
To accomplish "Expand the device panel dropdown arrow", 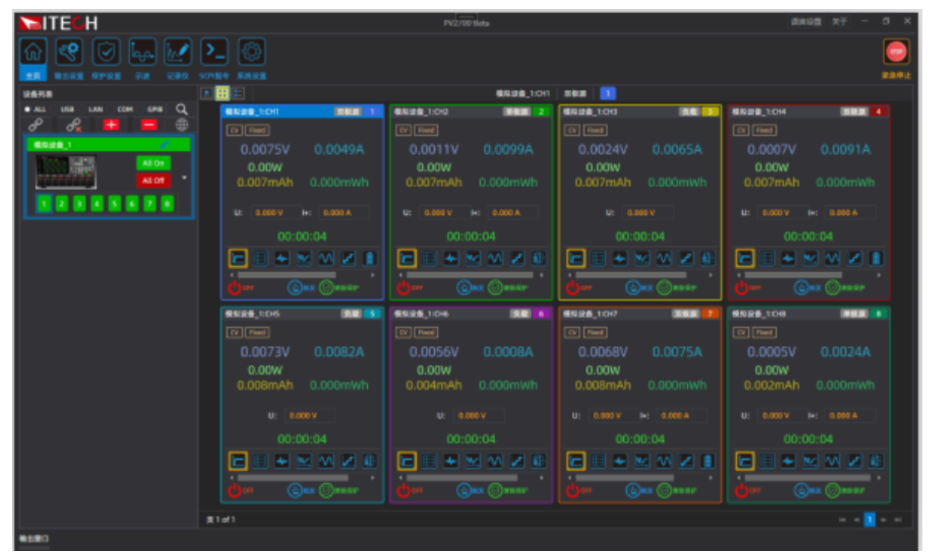I will pos(184,178).
